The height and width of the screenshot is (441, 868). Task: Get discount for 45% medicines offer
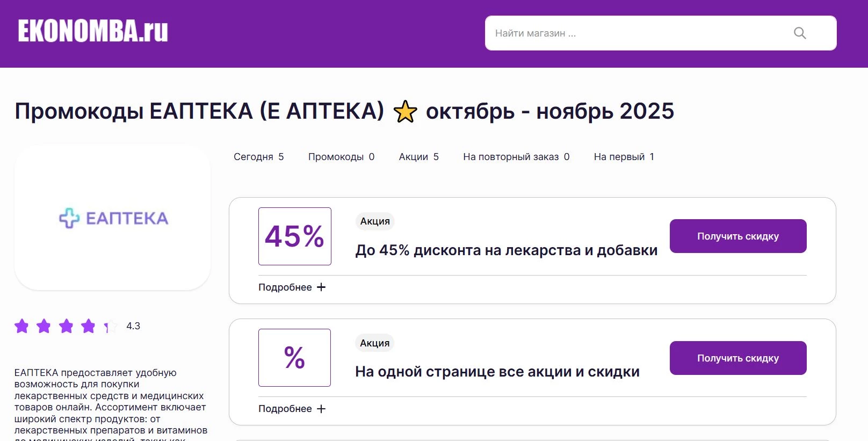click(738, 236)
